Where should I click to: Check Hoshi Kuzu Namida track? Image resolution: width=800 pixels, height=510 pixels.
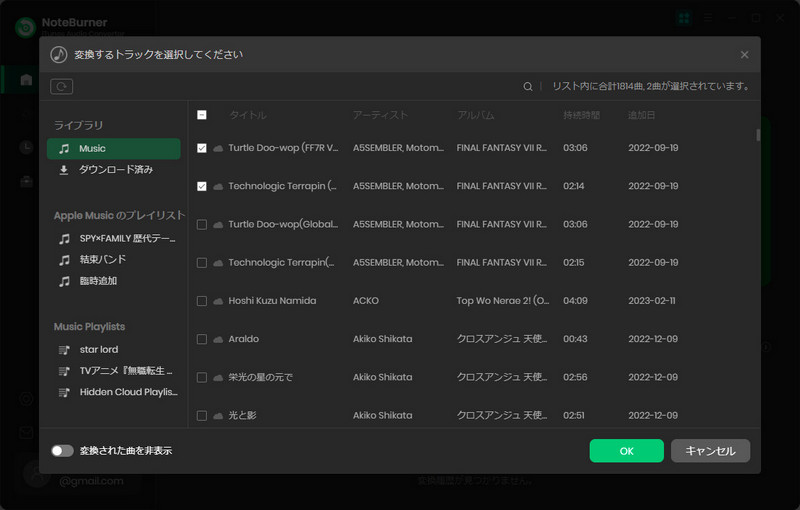click(202, 301)
